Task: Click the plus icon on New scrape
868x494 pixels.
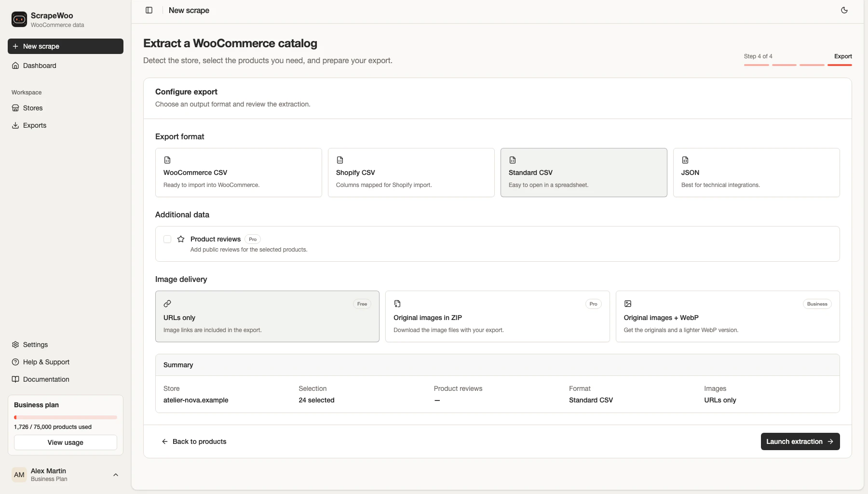Action: click(x=15, y=46)
